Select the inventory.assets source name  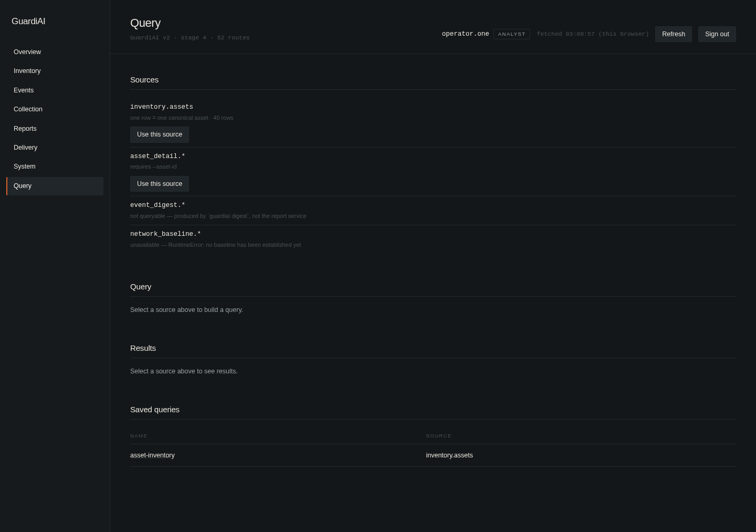pos(162,107)
